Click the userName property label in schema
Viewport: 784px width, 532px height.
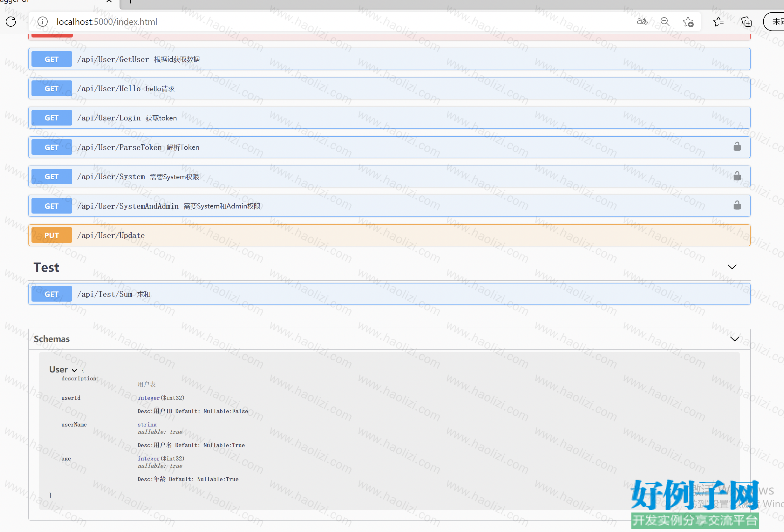[74, 425]
